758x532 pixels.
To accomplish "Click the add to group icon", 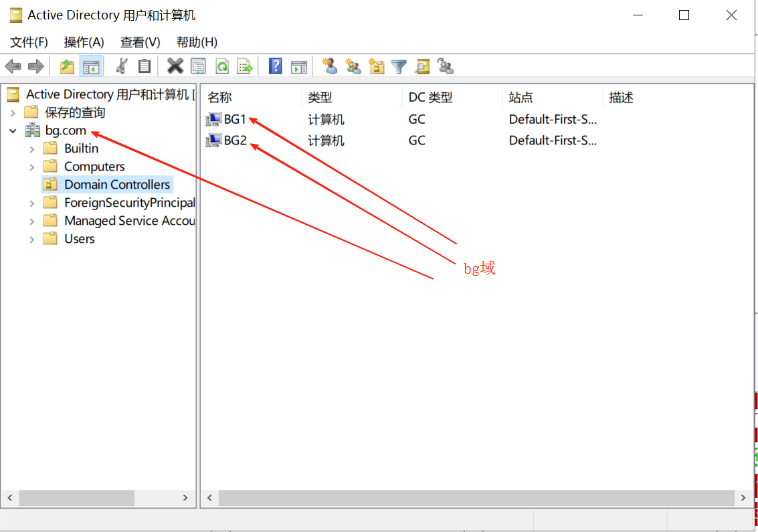I will click(x=445, y=66).
